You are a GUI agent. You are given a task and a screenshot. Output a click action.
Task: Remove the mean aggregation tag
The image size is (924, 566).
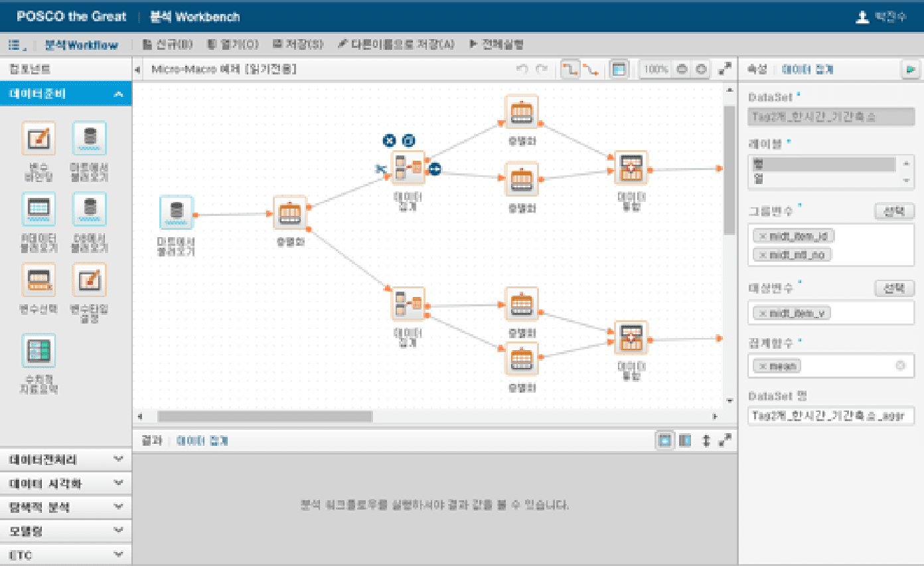pyautogui.click(x=763, y=365)
